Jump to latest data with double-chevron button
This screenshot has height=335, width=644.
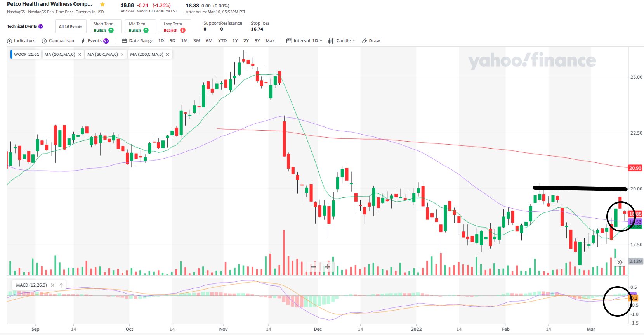620,262
